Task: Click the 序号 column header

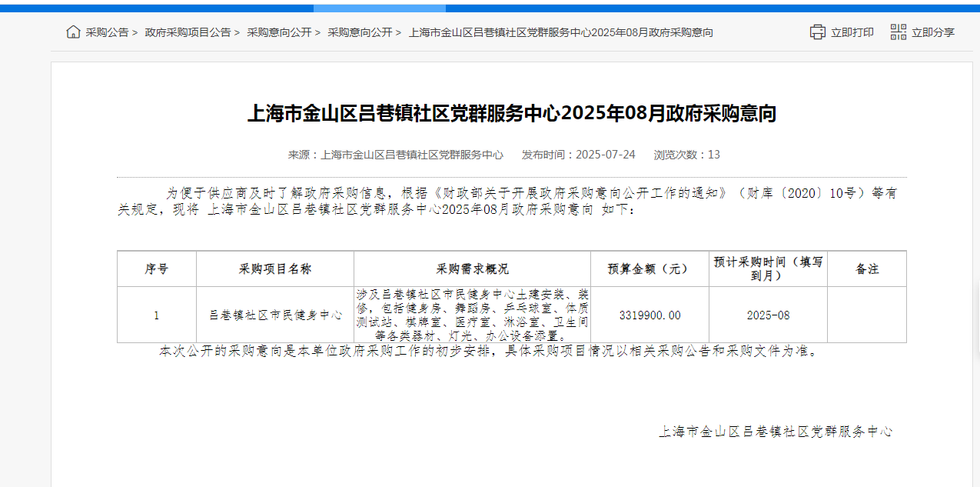Action: pyautogui.click(x=157, y=269)
